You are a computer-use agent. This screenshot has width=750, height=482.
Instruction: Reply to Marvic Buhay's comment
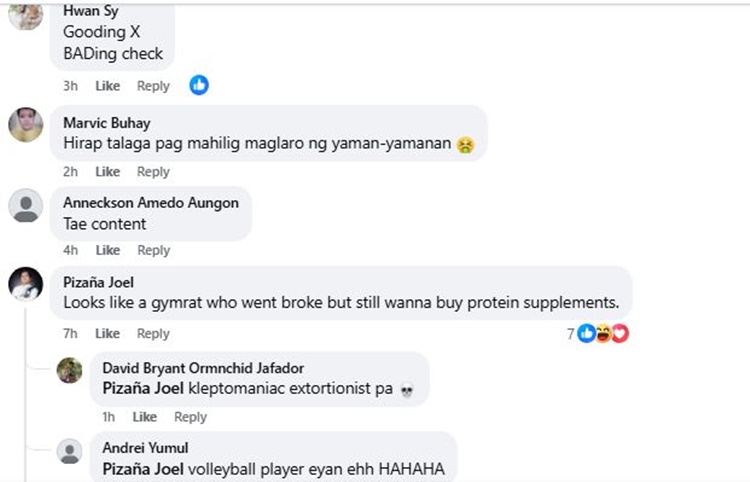(153, 172)
